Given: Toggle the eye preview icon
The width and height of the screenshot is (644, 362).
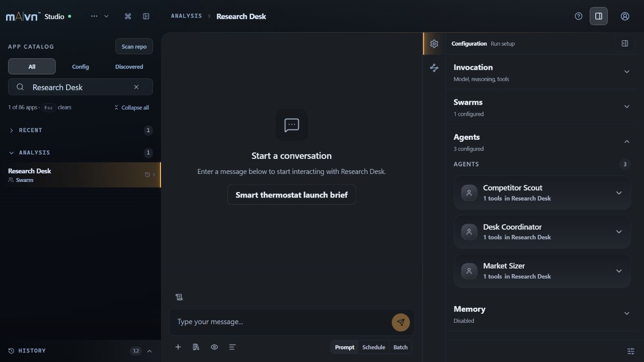Looking at the screenshot, I should [214, 347].
